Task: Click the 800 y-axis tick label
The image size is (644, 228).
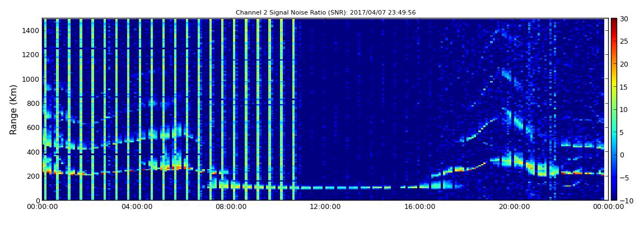Action: 33,103
